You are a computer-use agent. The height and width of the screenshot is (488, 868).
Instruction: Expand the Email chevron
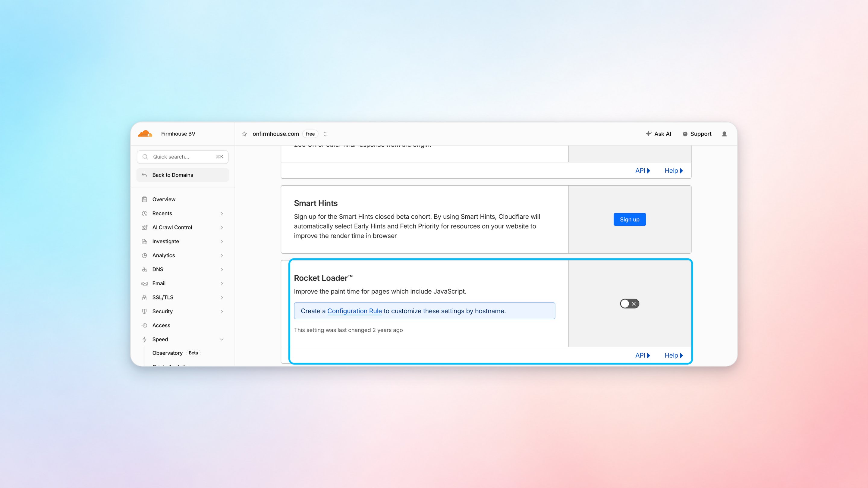(x=222, y=283)
